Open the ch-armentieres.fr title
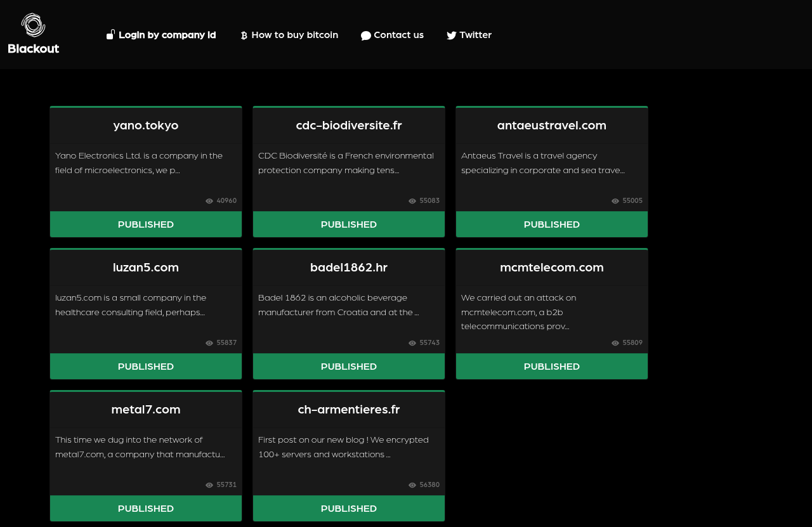Viewport: 812px width, 527px height. tap(349, 410)
